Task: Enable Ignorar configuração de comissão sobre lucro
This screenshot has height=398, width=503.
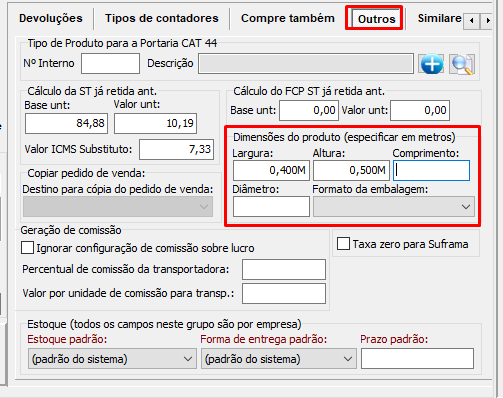Action: pyautogui.click(x=27, y=248)
